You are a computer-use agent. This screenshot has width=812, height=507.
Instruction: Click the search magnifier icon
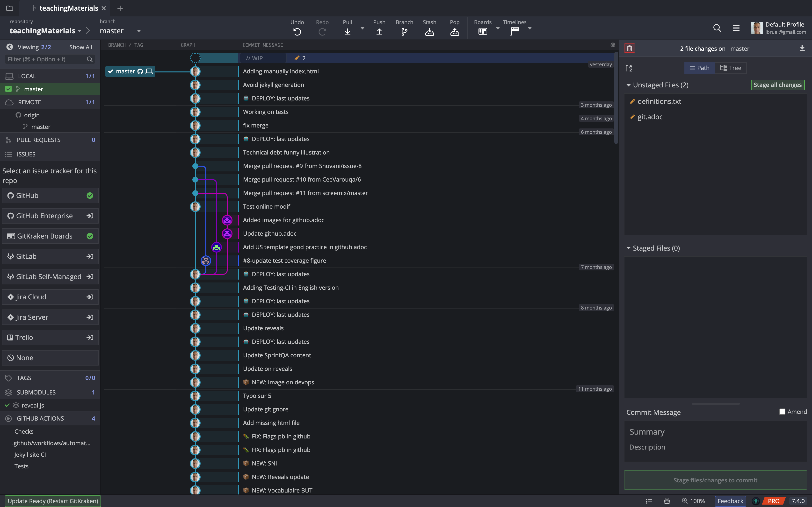point(717,28)
